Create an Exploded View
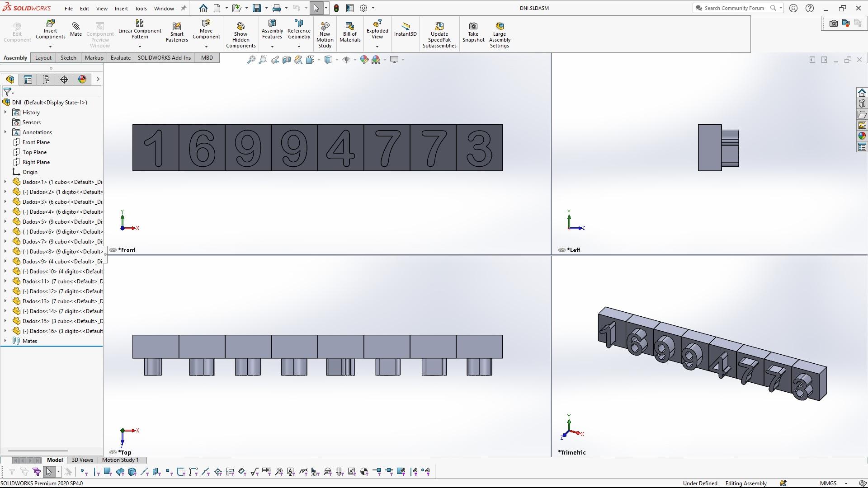 [377, 30]
